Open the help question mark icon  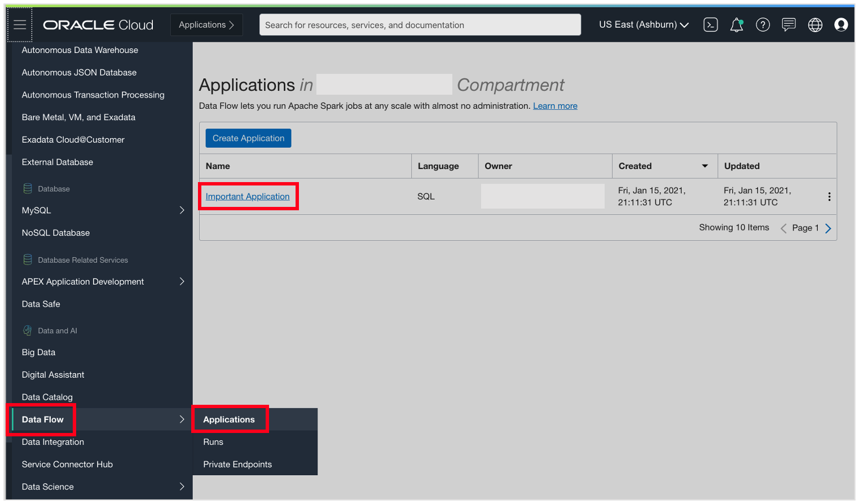click(763, 25)
